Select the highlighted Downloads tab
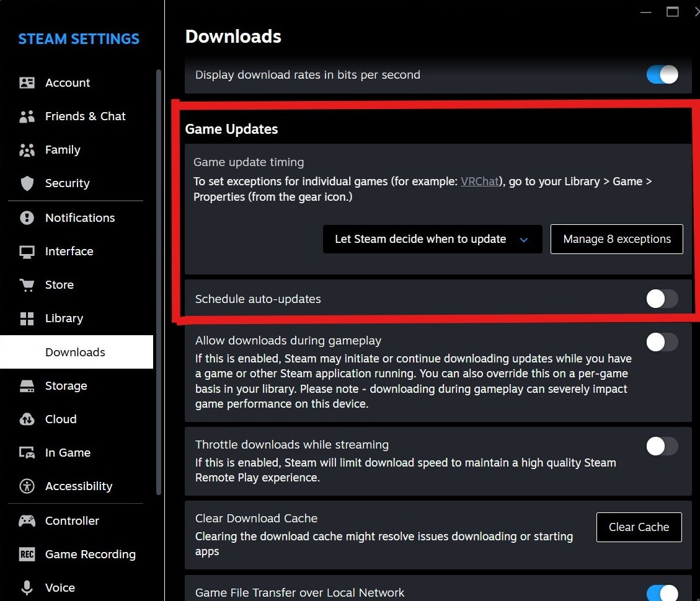 coord(76,352)
